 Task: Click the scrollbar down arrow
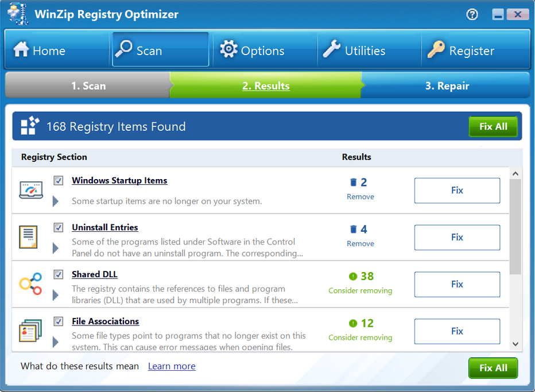tap(515, 344)
